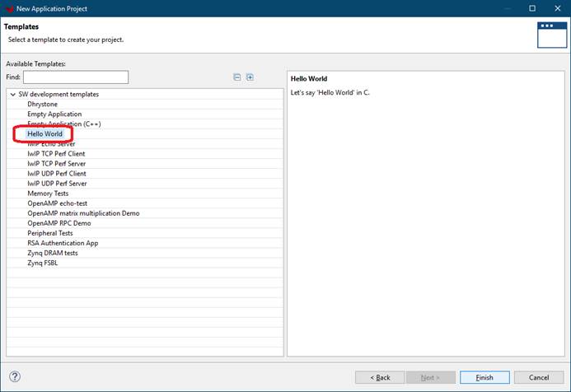571x392 pixels.
Task: Select lwIP TCP Perf Client template
Action: [x=56, y=154]
